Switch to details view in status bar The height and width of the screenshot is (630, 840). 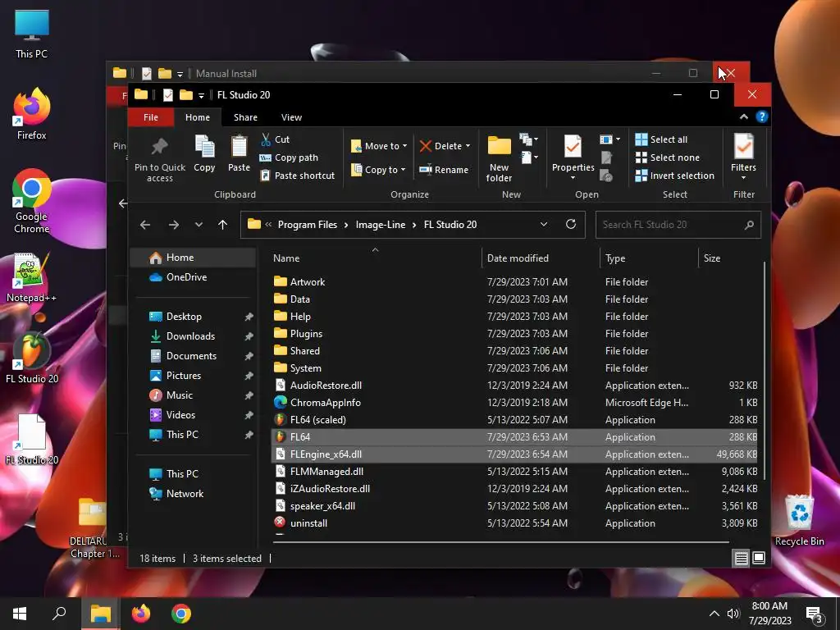[741, 558]
